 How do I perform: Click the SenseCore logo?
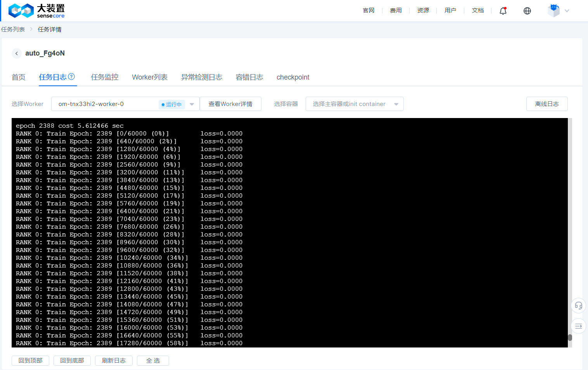tap(36, 11)
